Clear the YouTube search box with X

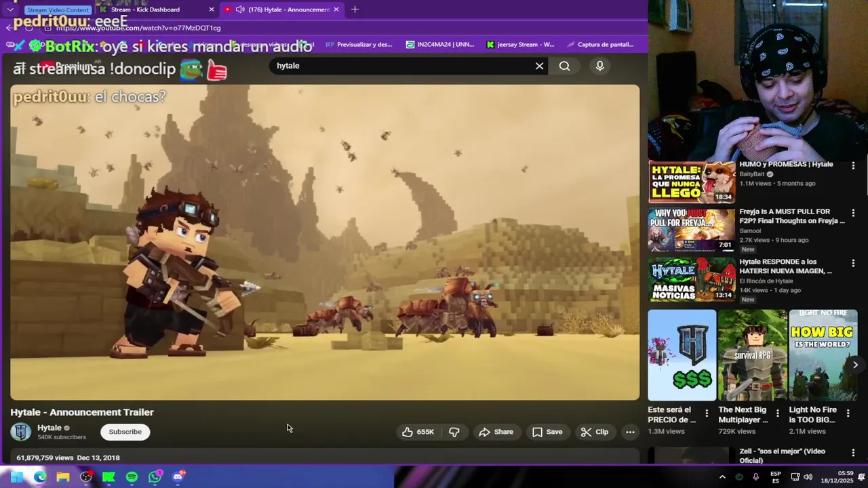(539, 66)
